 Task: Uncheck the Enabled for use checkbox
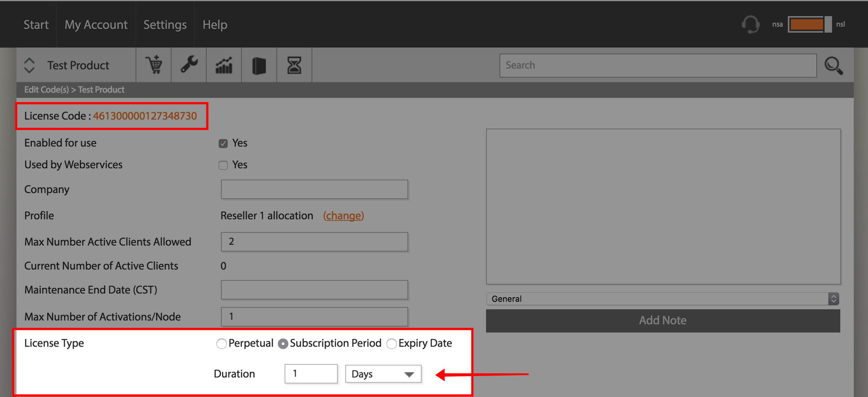pos(223,144)
